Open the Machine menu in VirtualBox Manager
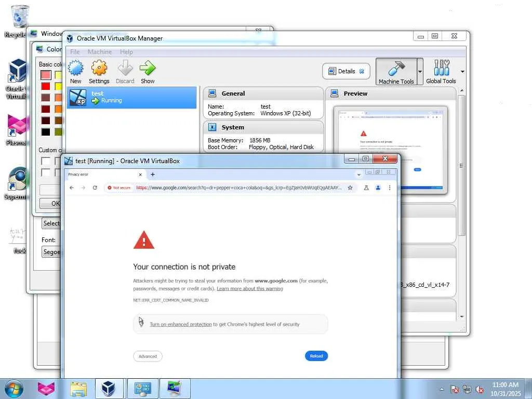This screenshot has height=399, width=532. coord(100,52)
